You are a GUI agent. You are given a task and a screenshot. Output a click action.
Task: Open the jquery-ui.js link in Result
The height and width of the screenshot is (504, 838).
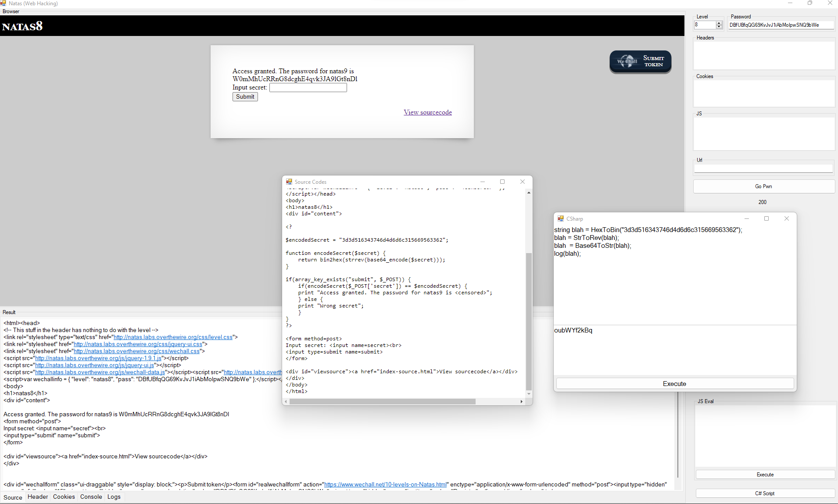pyautogui.click(x=95, y=365)
